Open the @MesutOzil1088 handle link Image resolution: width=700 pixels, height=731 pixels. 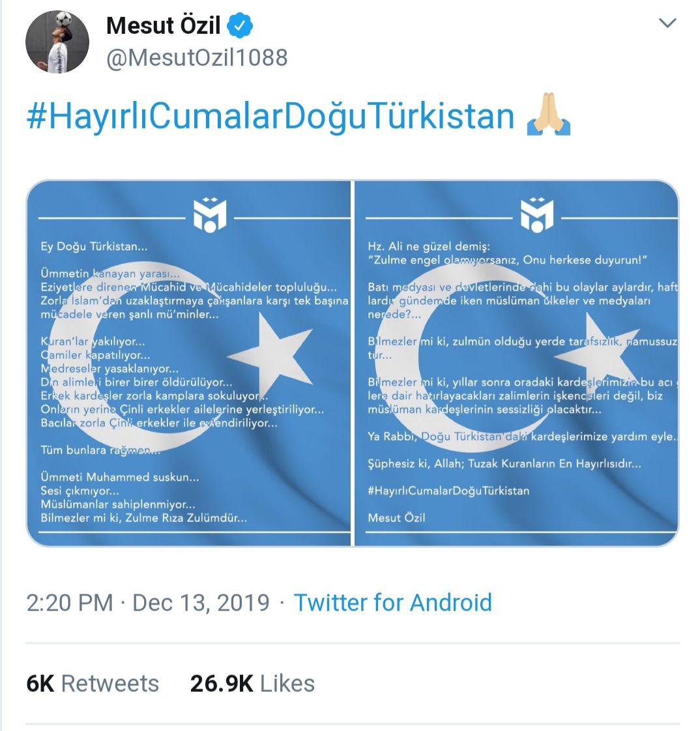(x=196, y=58)
